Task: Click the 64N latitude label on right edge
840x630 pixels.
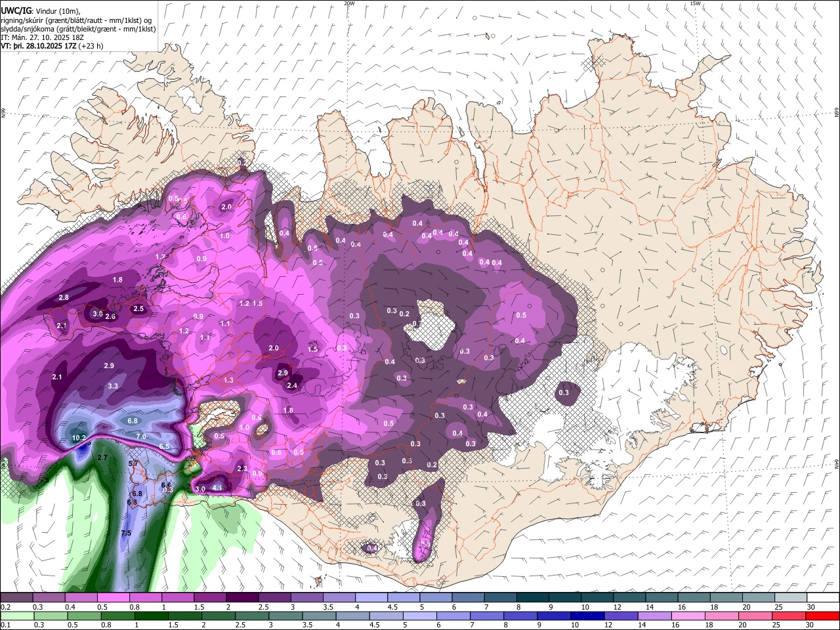Action: [837, 463]
